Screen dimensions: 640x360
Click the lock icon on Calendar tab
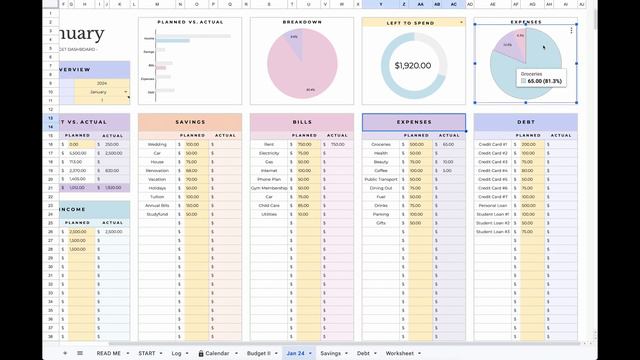201,353
